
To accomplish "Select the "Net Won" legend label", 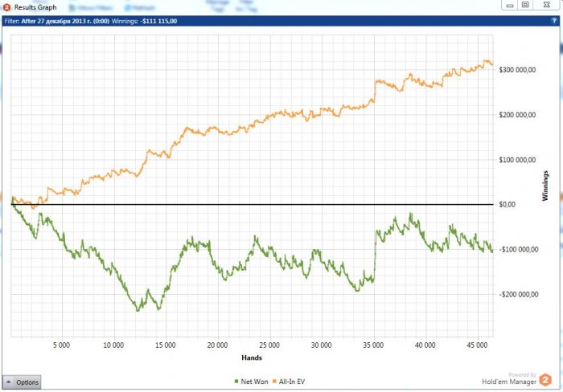I will tap(254, 382).
